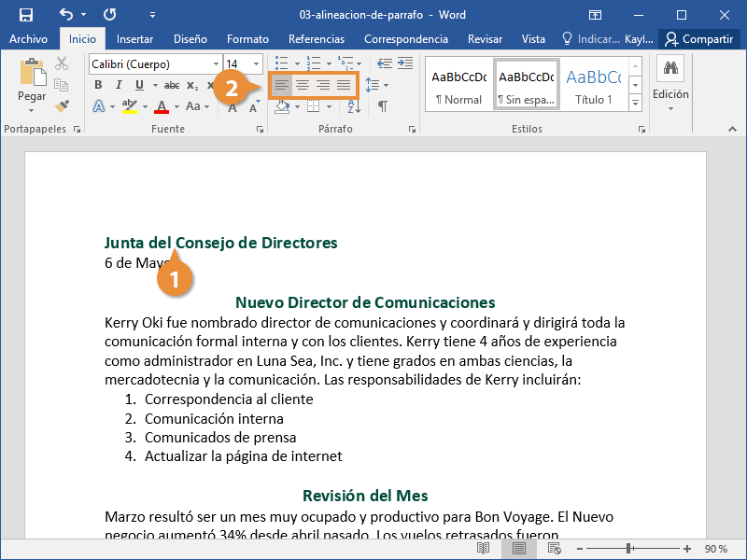This screenshot has width=747, height=560.
Task: Justify the paragraph text
Action: [x=344, y=85]
